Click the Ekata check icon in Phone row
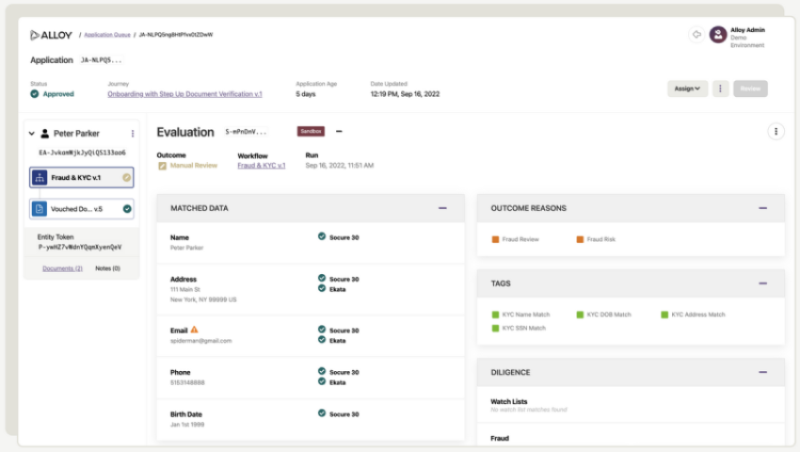Screen dimensions: 800x452 pos(322,381)
